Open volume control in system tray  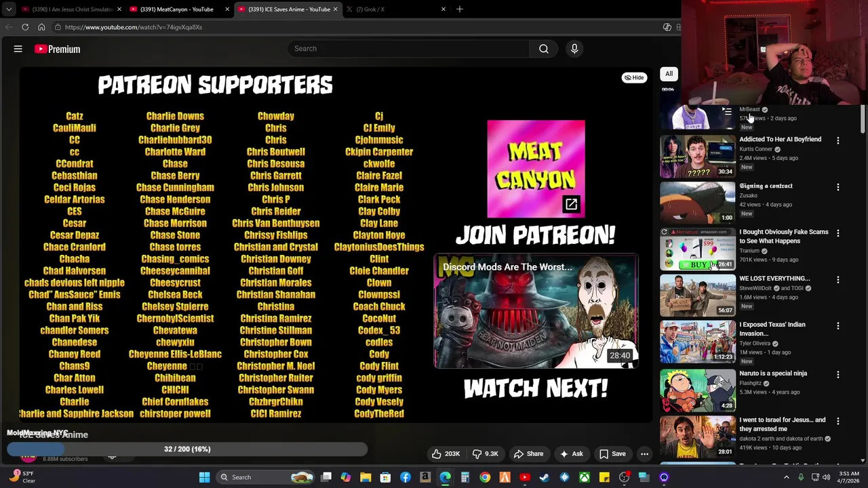tap(827, 477)
